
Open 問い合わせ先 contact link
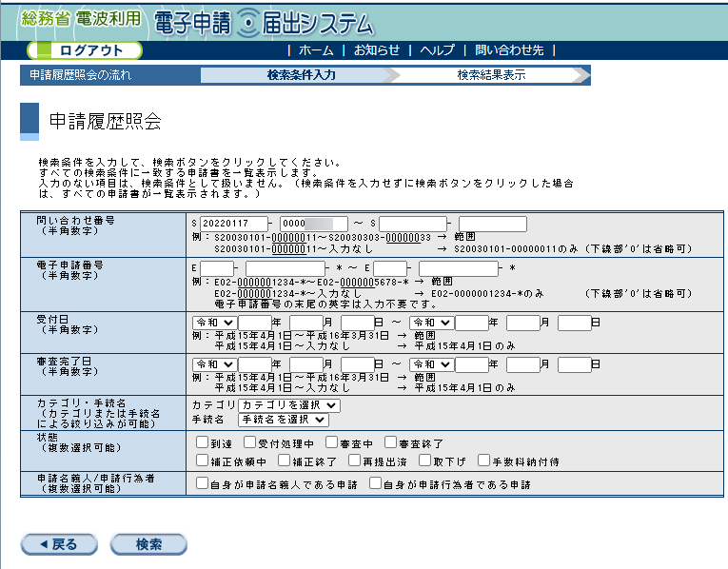click(509, 50)
